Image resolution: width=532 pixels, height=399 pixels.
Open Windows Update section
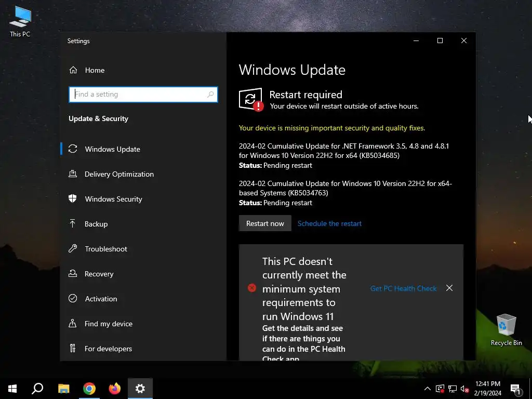pyautogui.click(x=143, y=149)
